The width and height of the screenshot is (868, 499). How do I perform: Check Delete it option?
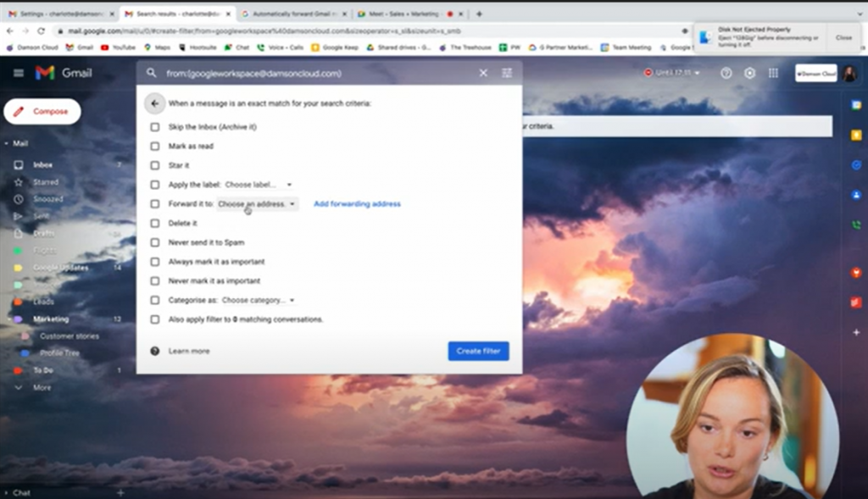pos(155,223)
